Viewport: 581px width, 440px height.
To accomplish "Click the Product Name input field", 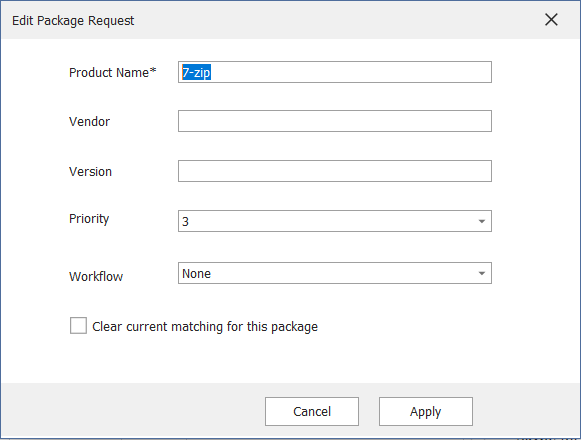I will [335, 72].
